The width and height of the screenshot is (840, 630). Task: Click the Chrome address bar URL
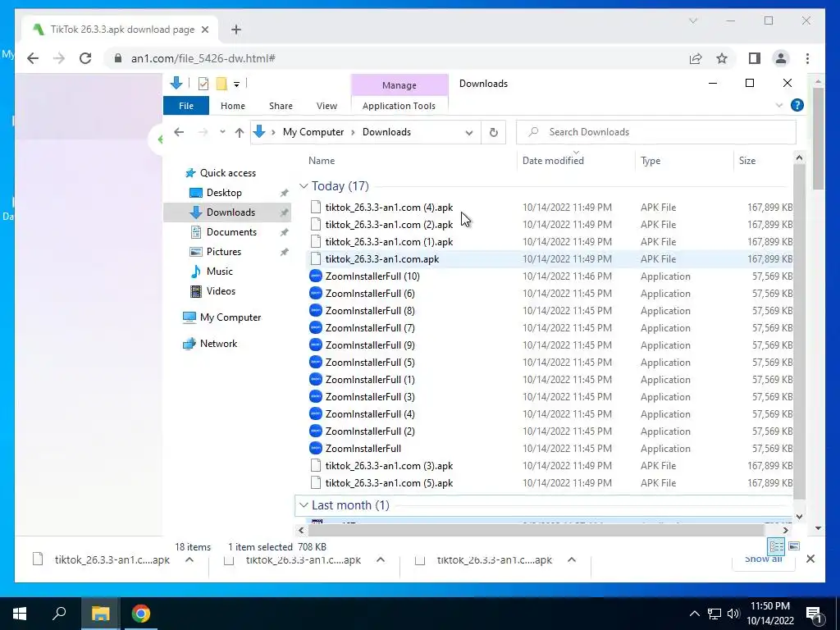(203, 58)
